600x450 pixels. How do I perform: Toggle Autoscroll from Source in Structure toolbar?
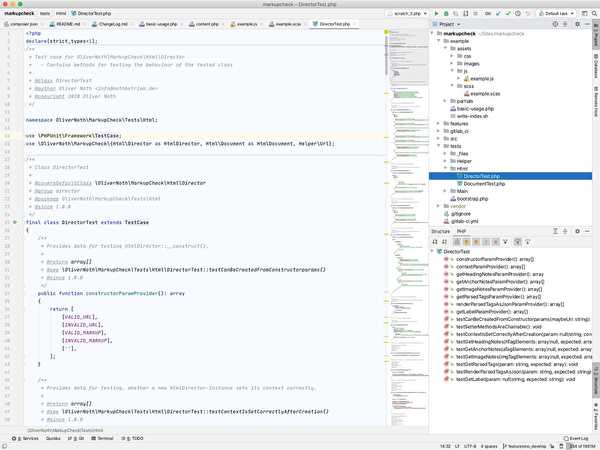pos(528,242)
